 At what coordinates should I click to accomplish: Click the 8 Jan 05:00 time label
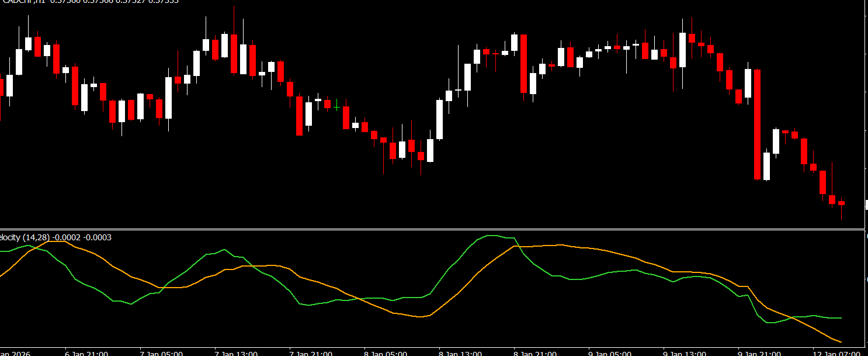point(386,353)
